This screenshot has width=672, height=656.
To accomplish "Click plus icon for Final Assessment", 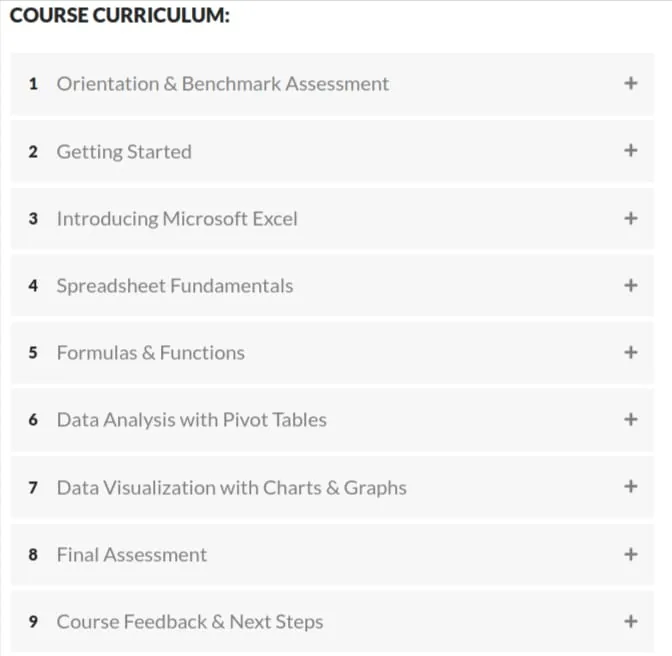I will tap(630, 554).
